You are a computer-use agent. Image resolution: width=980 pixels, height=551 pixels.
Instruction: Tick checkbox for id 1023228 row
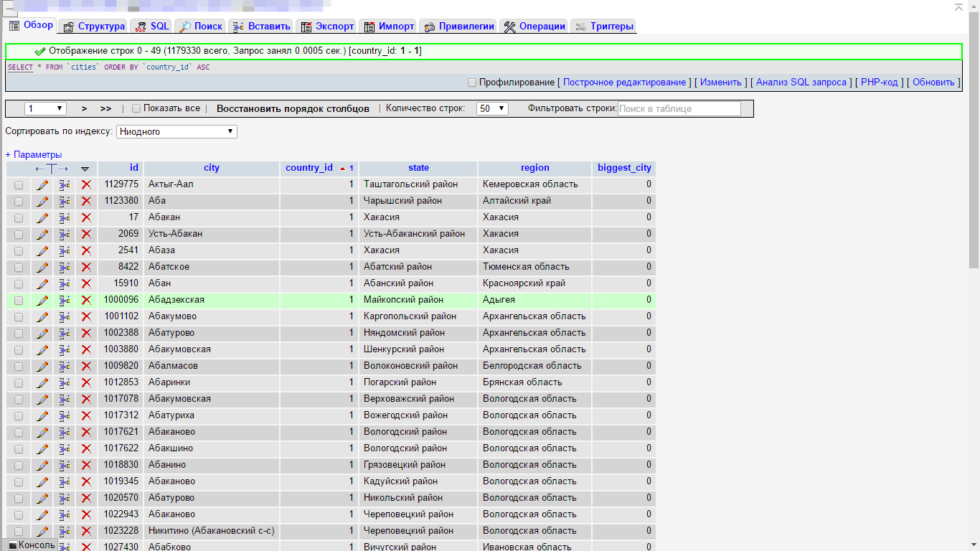(19, 532)
